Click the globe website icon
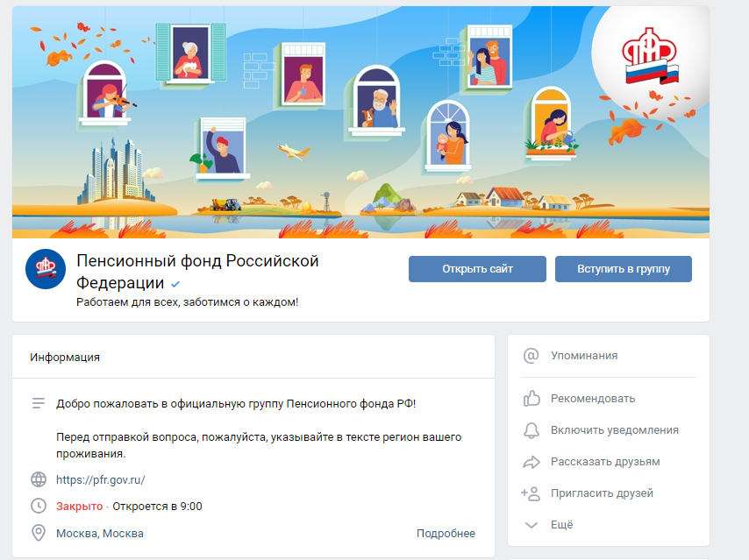 coord(39,479)
